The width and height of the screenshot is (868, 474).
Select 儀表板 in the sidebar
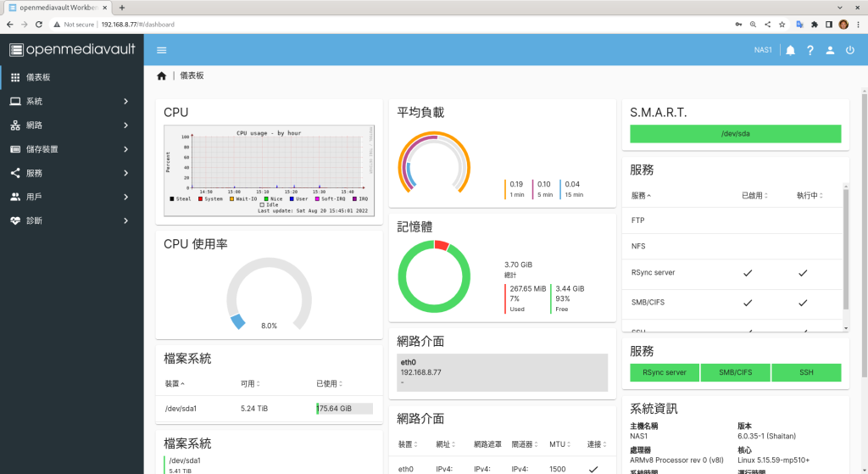click(x=71, y=77)
